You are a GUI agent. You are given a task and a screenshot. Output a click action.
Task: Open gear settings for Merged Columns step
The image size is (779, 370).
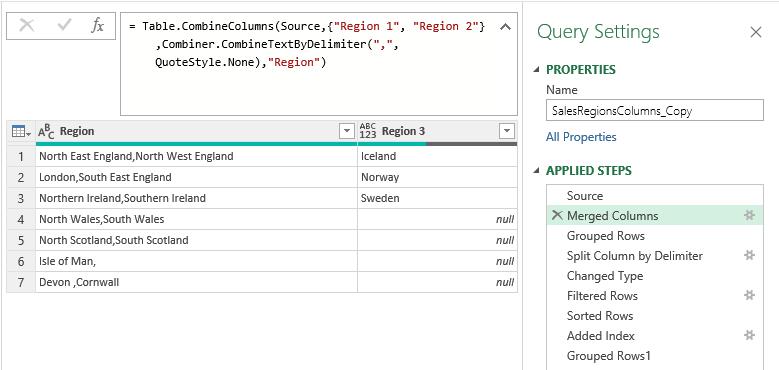(x=749, y=216)
